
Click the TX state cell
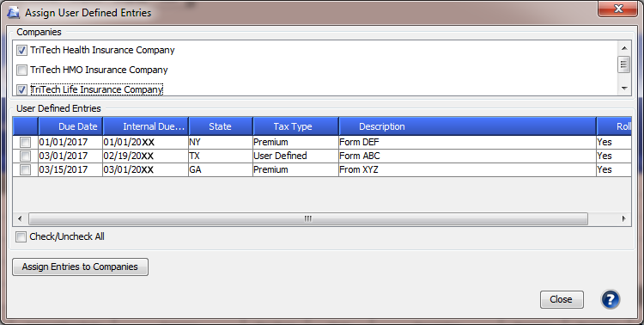pyautogui.click(x=221, y=156)
